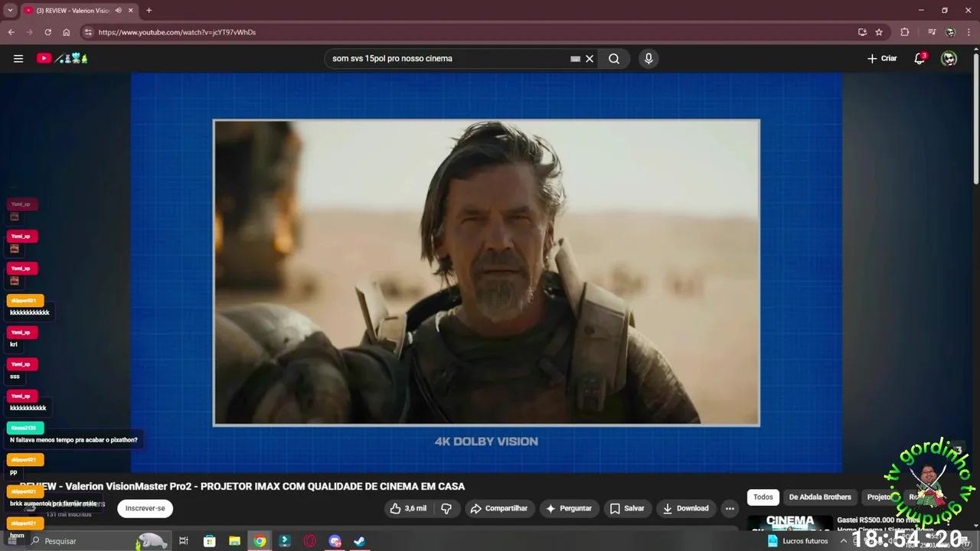The image size is (980, 551).
Task: Go back to the previous page
Action: [11, 32]
